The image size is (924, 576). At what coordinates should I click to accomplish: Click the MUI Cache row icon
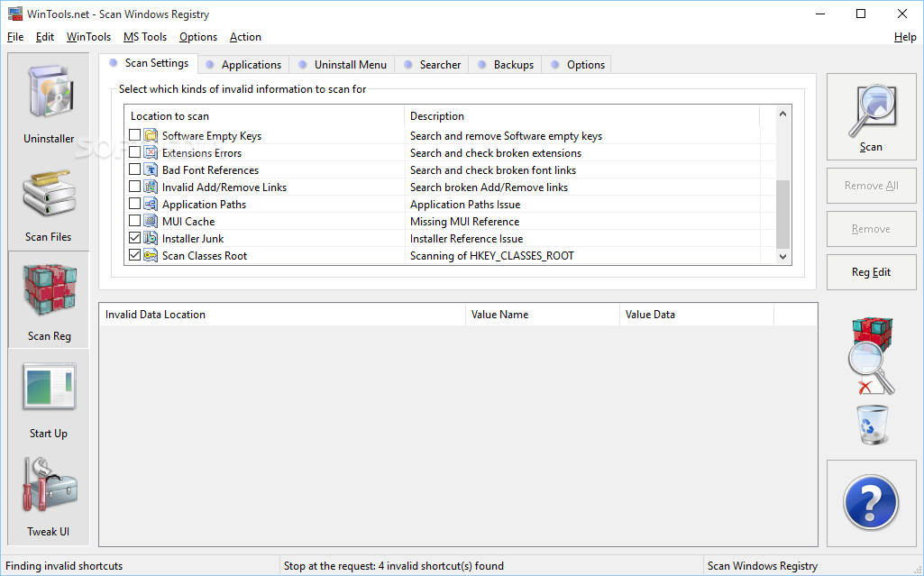151,221
